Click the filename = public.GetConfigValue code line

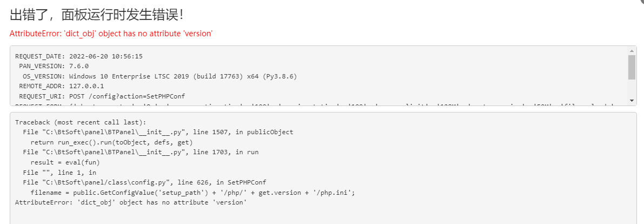point(192,193)
